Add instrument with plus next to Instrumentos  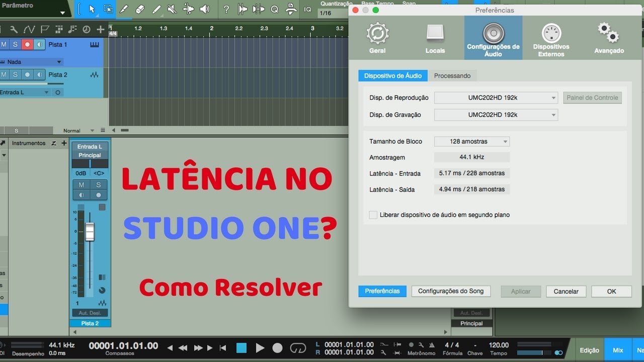[64, 143]
